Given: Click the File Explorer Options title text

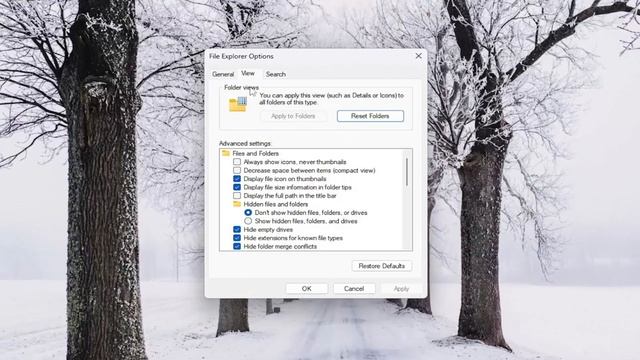Looking at the screenshot, I should [241, 56].
